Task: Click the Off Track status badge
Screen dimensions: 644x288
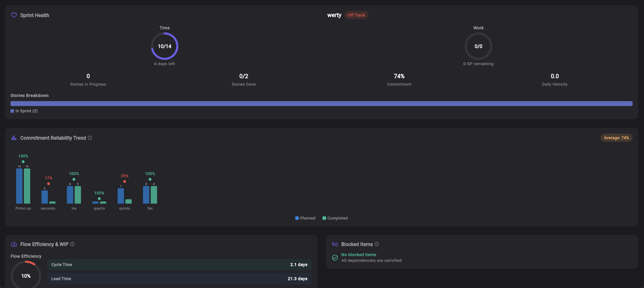Action: pyautogui.click(x=356, y=15)
